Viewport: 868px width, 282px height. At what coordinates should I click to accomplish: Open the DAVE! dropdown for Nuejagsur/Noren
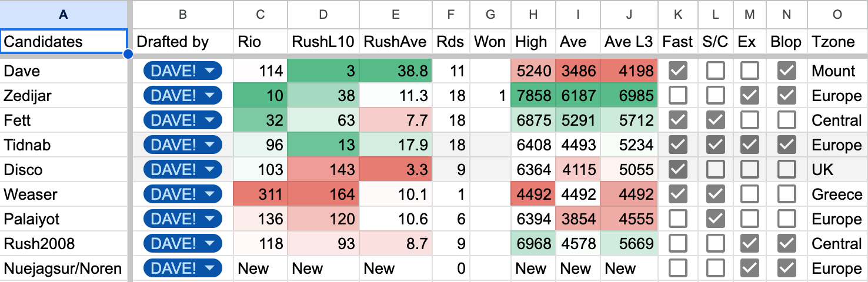tap(183, 268)
